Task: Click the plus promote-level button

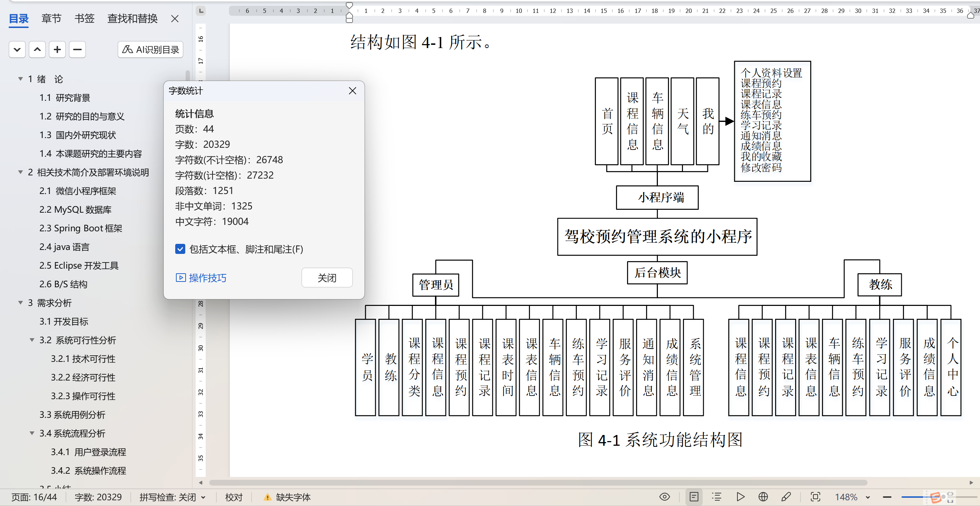Action: tap(57, 49)
